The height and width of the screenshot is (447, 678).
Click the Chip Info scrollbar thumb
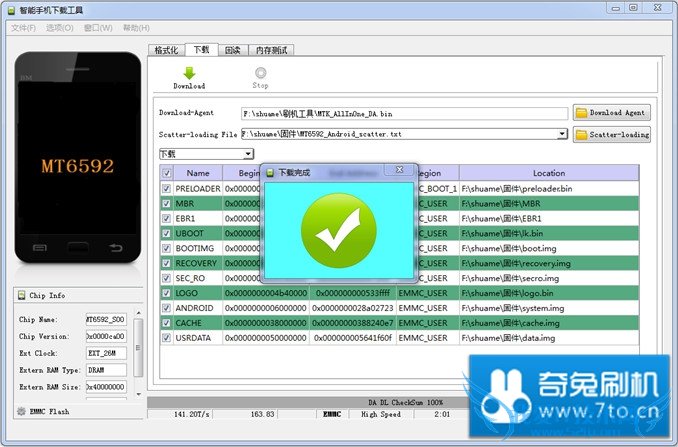pyautogui.click(x=138, y=348)
